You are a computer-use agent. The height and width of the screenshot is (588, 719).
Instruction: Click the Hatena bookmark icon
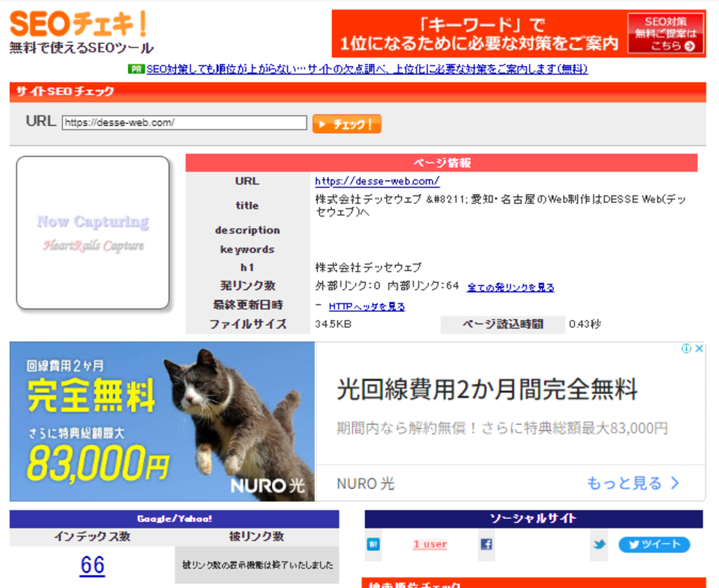(x=373, y=544)
